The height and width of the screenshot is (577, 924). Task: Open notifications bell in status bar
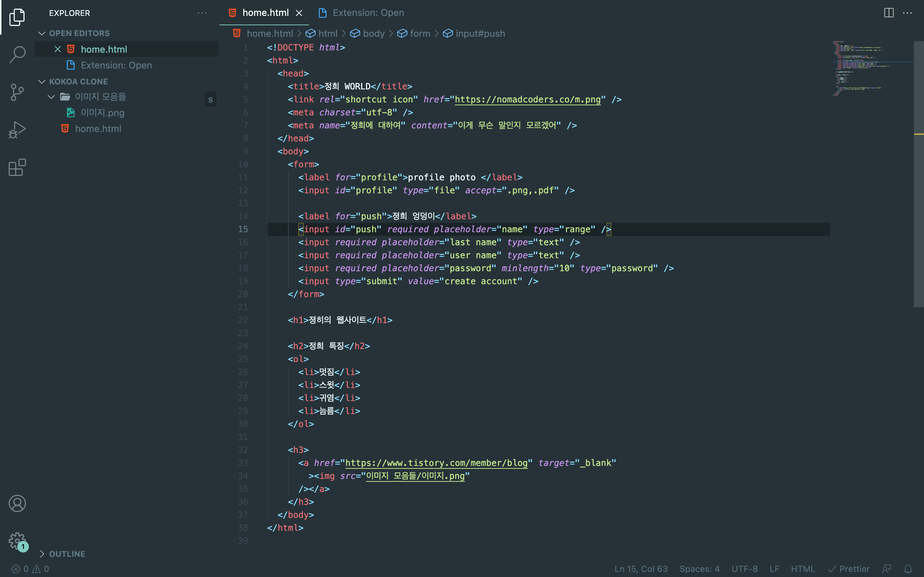[x=908, y=569]
